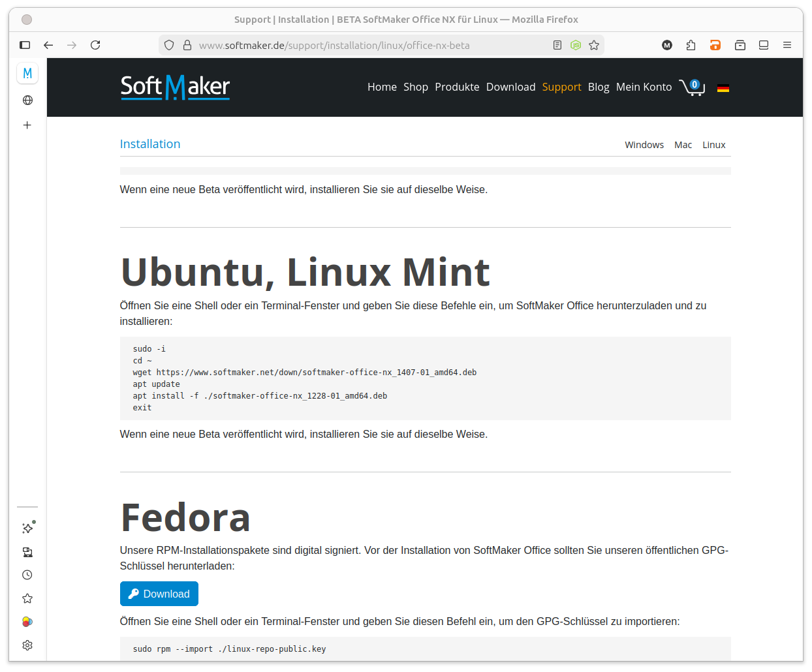812x672 pixels.
Task: Open the black M extension icon
Action: (667, 45)
